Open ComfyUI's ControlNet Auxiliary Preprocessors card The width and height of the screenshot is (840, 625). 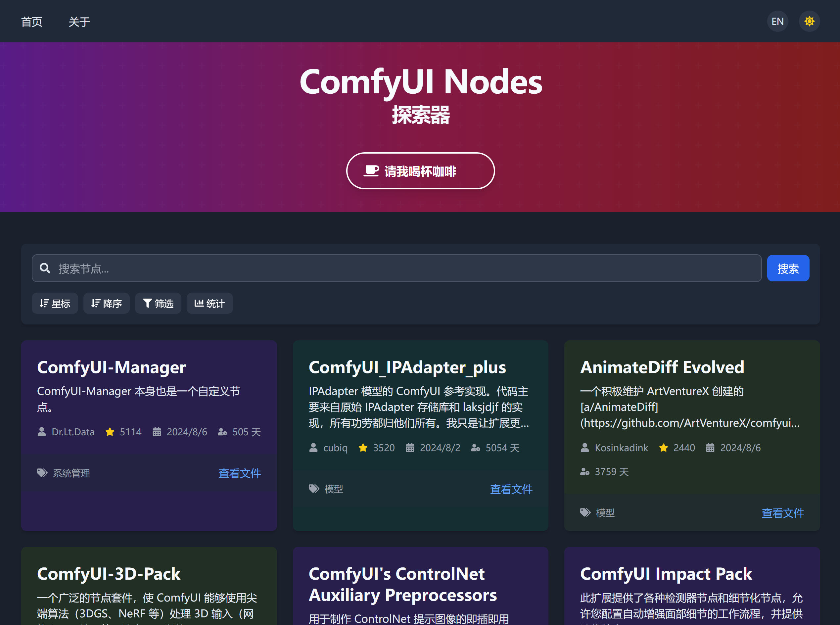click(403, 584)
